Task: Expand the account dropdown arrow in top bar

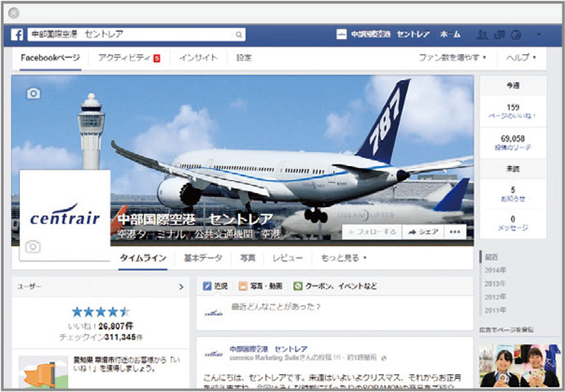Action: pyautogui.click(x=539, y=34)
